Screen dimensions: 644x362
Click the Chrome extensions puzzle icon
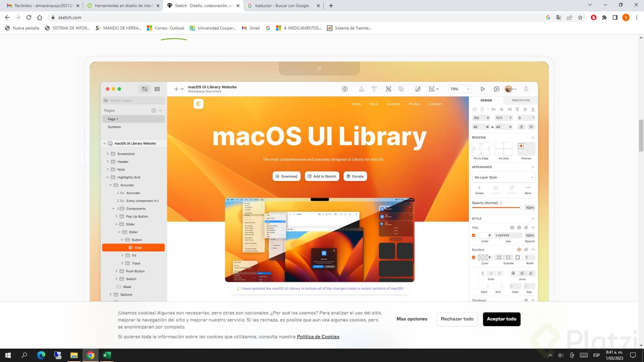(604, 17)
